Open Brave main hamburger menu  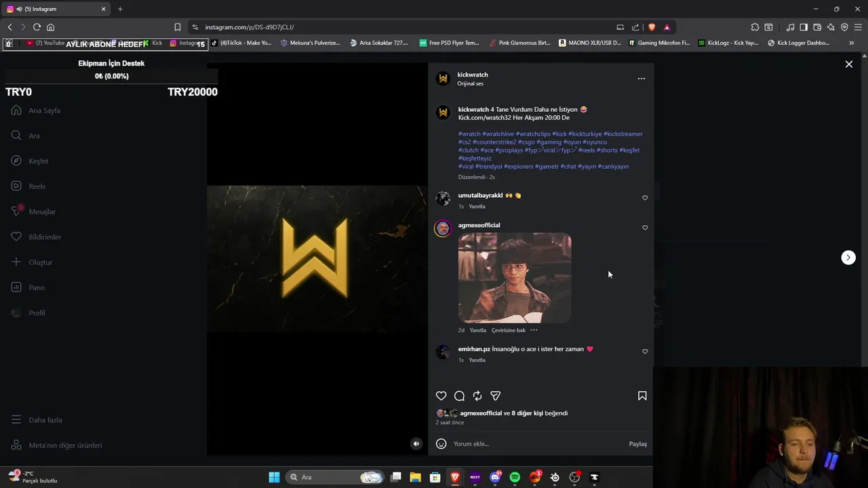(x=859, y=27)
